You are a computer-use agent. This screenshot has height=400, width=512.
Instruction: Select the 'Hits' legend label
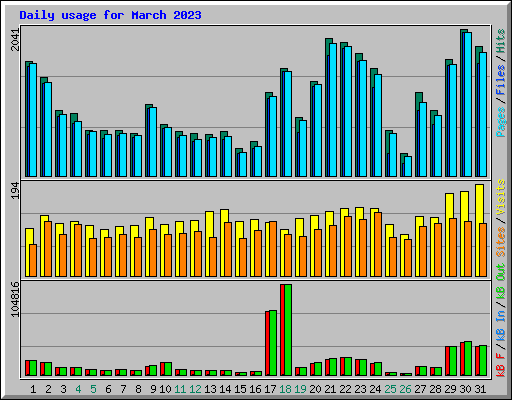pyautogui.click(x=501, y=41)
